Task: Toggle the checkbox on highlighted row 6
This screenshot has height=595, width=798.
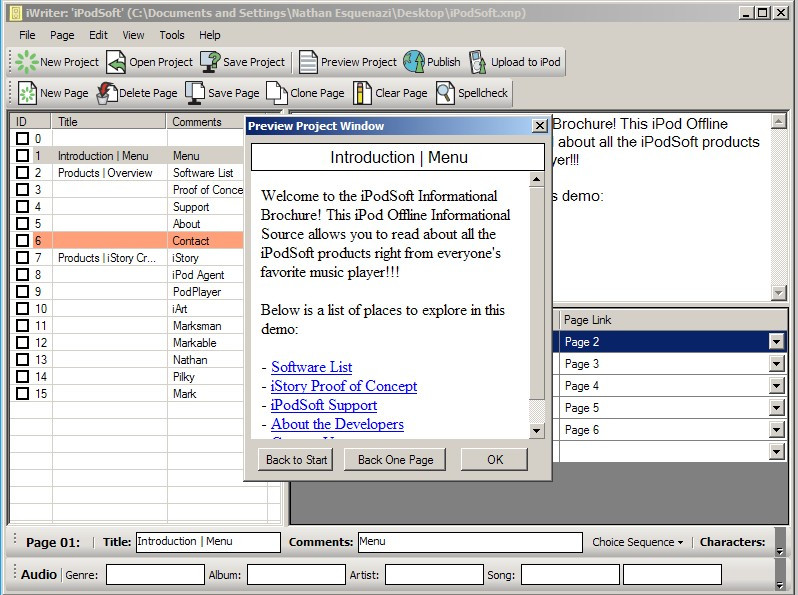Action: point(22,240)
